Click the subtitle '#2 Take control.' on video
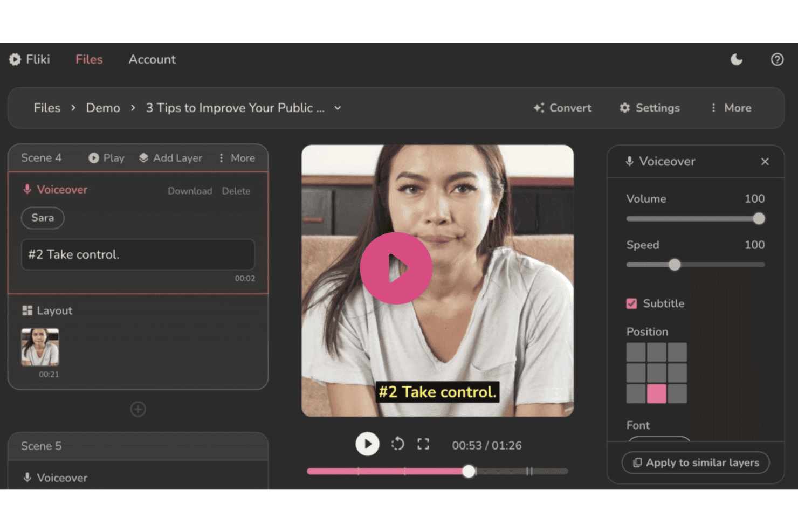This screenshot has width=798, height=532. [437, 392]
